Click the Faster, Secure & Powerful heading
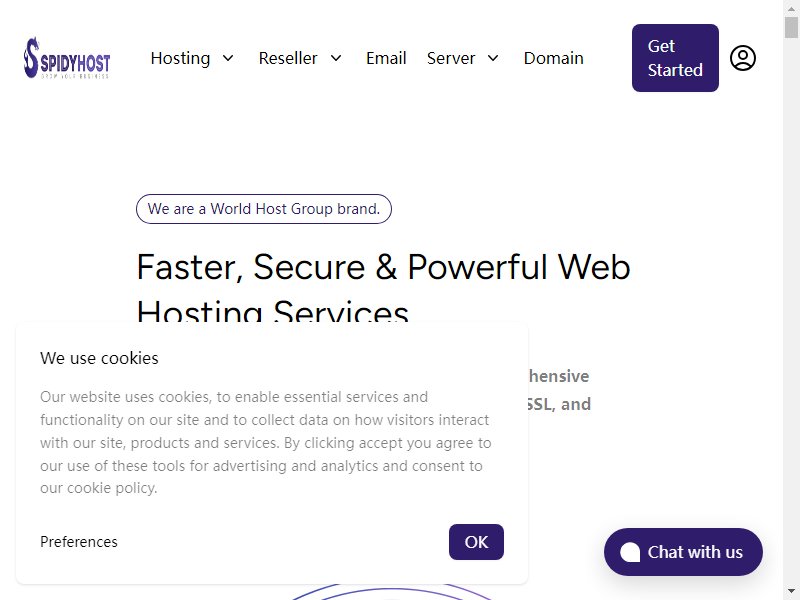The width and height of the screenshot is (800, 600). [384, 288]
